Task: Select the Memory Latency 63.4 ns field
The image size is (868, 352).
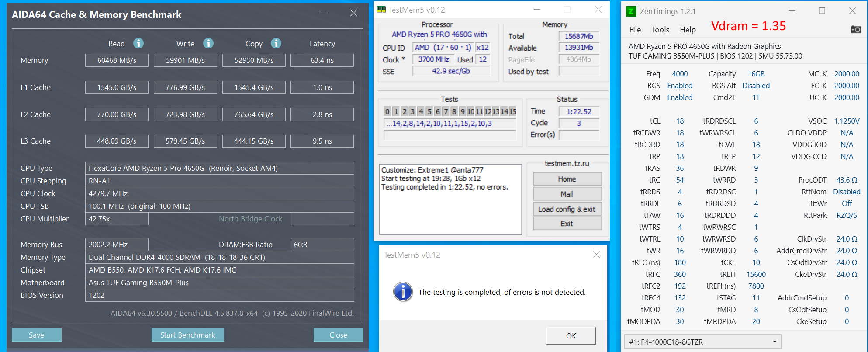Action: coord(322,60)
